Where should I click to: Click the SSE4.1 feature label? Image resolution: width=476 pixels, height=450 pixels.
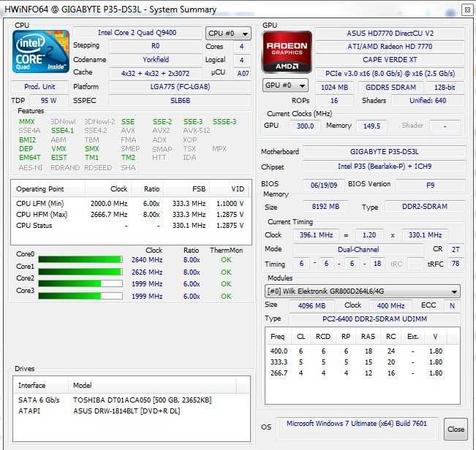coord(62,131)
